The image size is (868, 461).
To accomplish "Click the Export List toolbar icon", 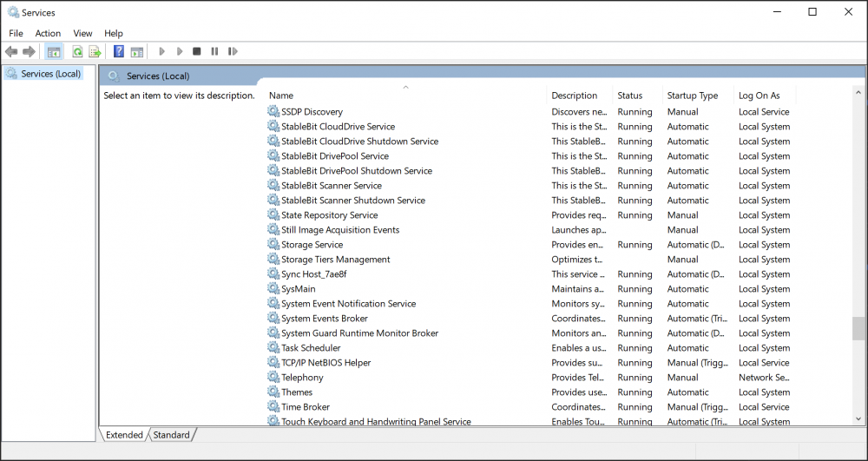I will pyautogui.click(x=95, y=51).
